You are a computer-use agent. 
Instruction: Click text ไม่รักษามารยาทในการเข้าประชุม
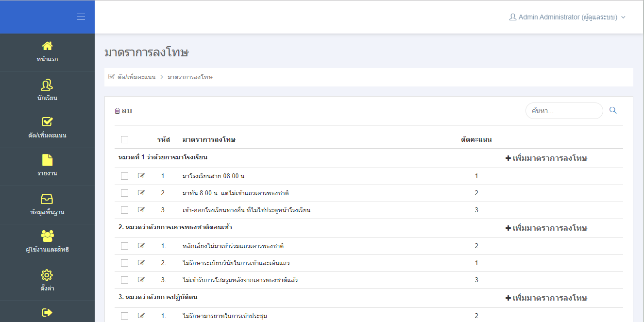[225, 316]
